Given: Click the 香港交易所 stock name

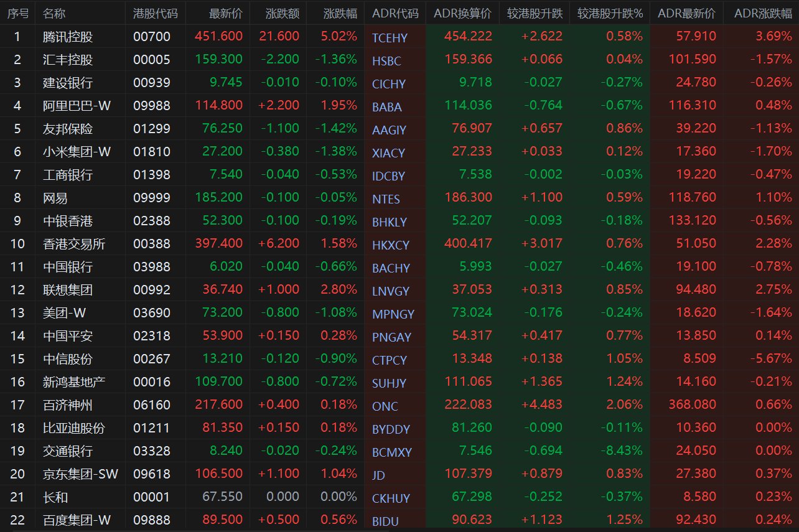Looking at the screenshot, I should coord(74,244).
